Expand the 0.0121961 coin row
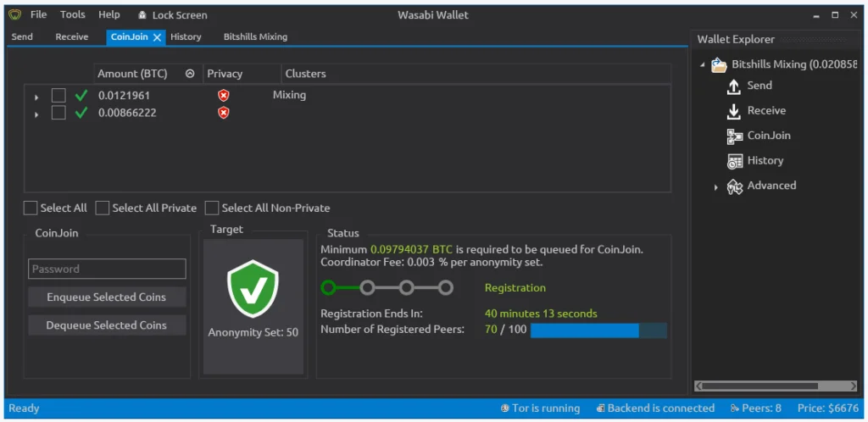The height and width of the screenshot is (422, 868). tap(36, 97)
